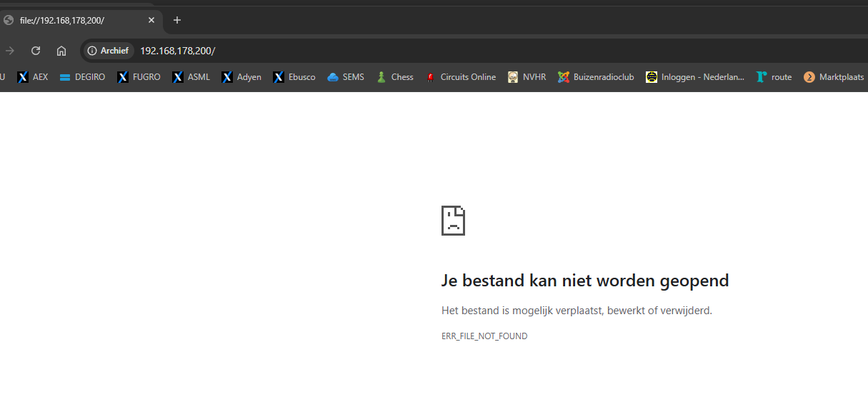Open the Inloggen - Nederlan... bookmark
This screenshot has width=868, height=407.
tap(695, 77)
